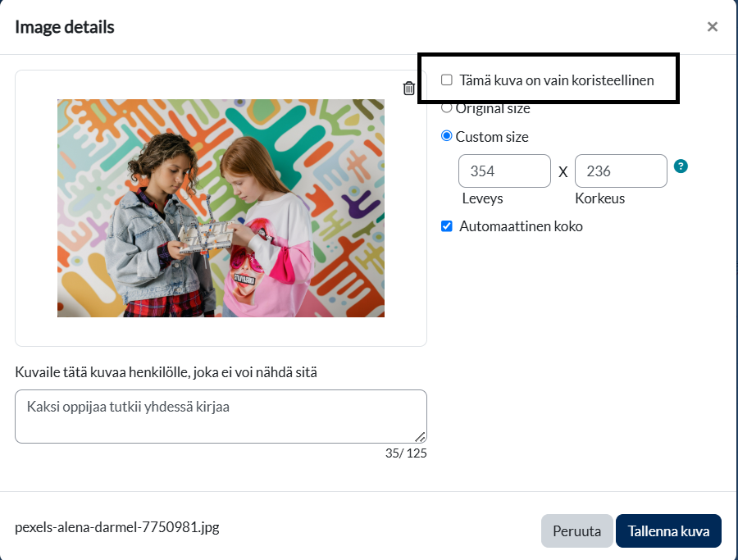Click the Korkeus height field showing 236

(x=621, y=171)
